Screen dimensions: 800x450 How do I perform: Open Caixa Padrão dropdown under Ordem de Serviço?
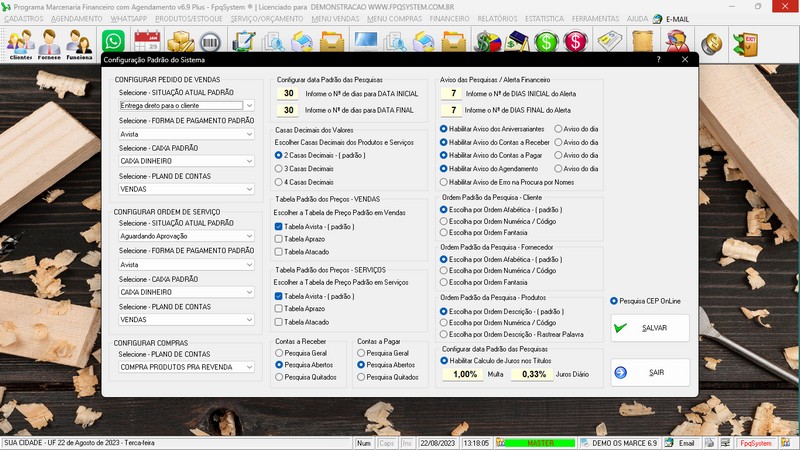click(249, 292)
